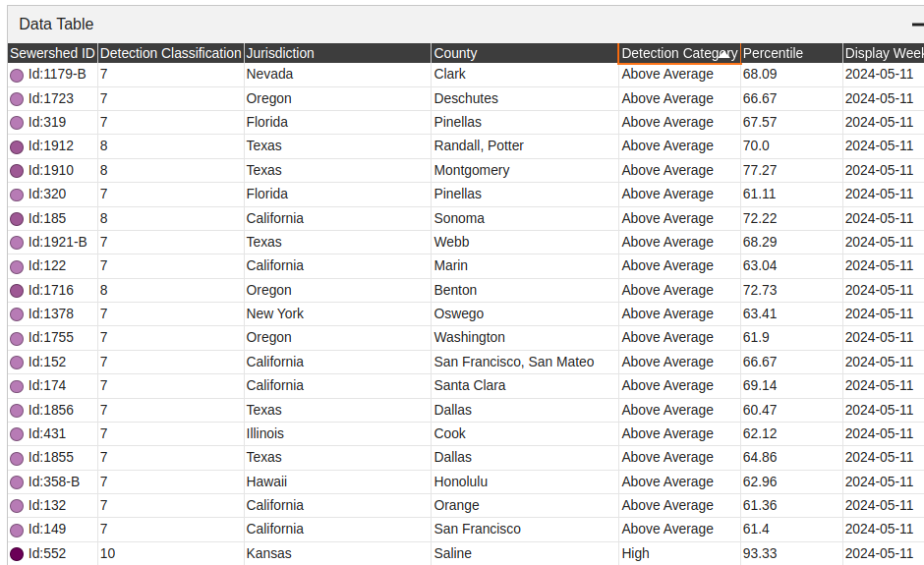The image size is (924, 565).
Task: Select the Id:1755 cell
Action: [x=52, y=338]
